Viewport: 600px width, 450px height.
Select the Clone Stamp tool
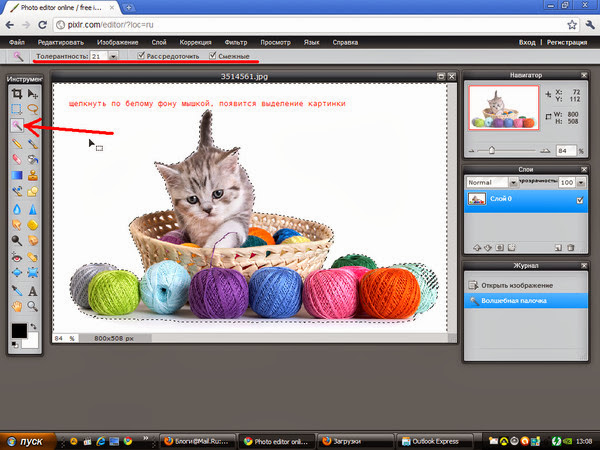33,175
